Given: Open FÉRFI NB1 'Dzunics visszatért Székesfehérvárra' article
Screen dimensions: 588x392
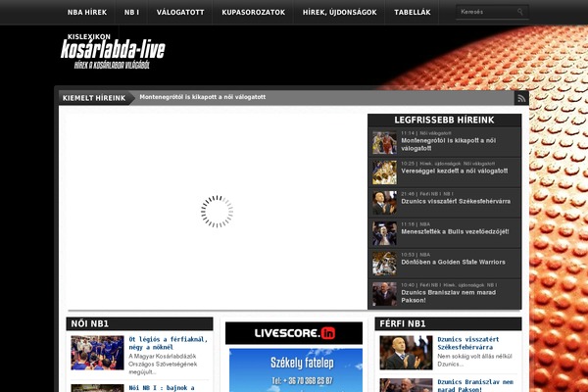Looking at the screenshot, I should (x=468, y=343).
